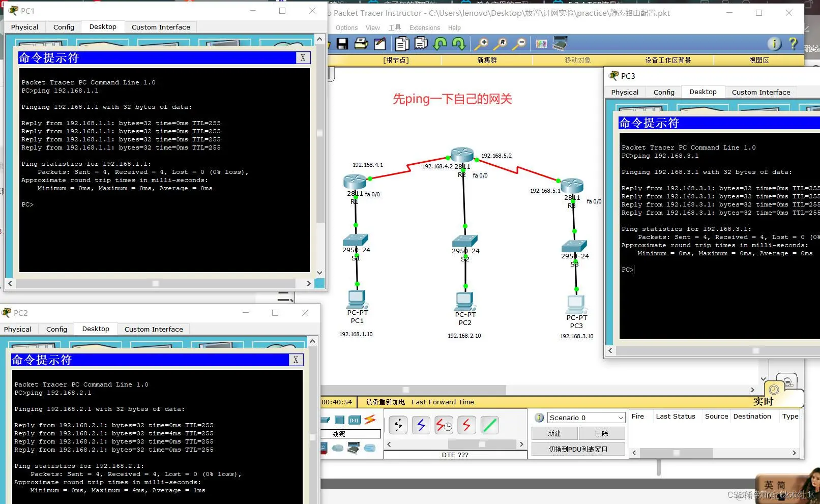Click switch S1 in the topology
The height and width of the screenshot is (504, 820).
tap(356, 240)
